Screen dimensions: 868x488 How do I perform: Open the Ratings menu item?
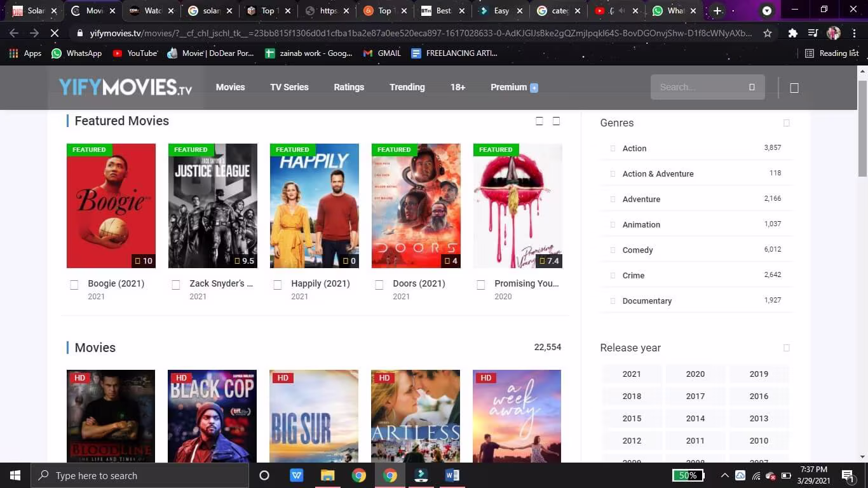[x=349, y=87]
